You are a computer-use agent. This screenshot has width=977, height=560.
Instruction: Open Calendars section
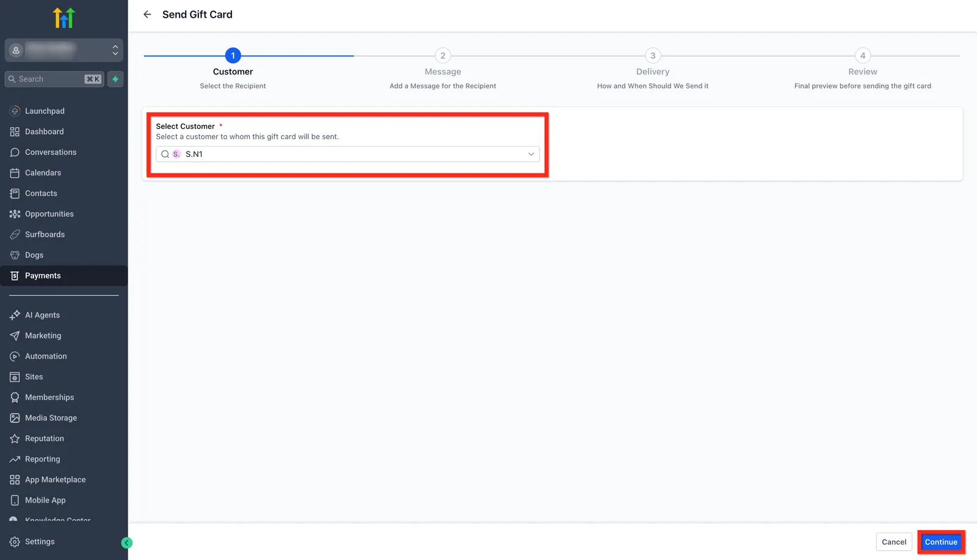coord(43,173)
